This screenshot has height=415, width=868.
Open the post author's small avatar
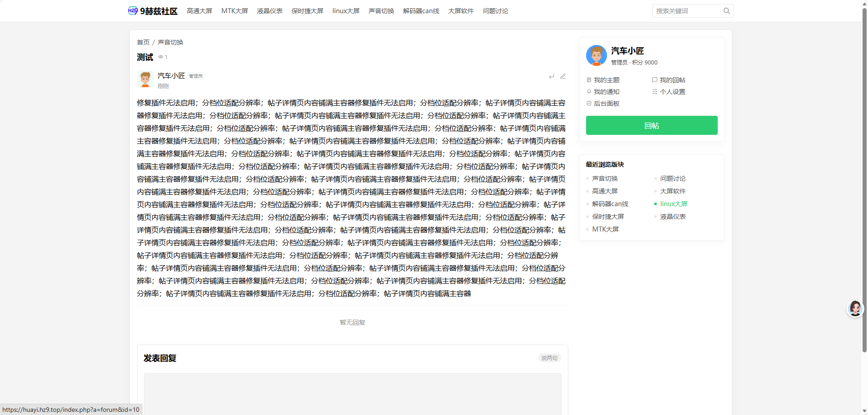coord(145,79)
